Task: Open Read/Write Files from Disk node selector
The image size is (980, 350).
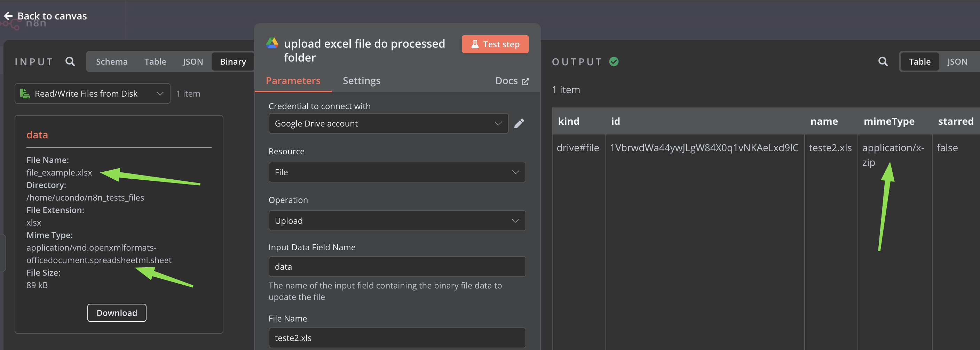Action: point(93,93)
